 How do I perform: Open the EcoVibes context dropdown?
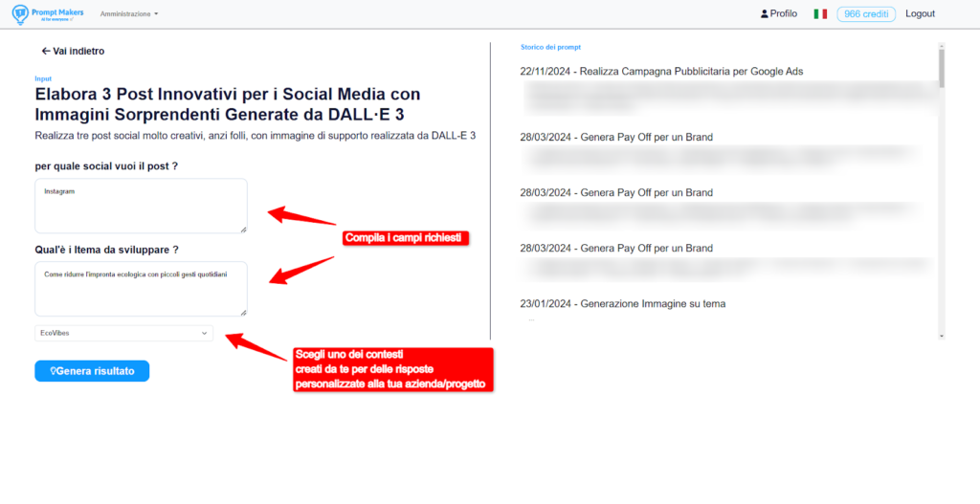pos(123,334)
